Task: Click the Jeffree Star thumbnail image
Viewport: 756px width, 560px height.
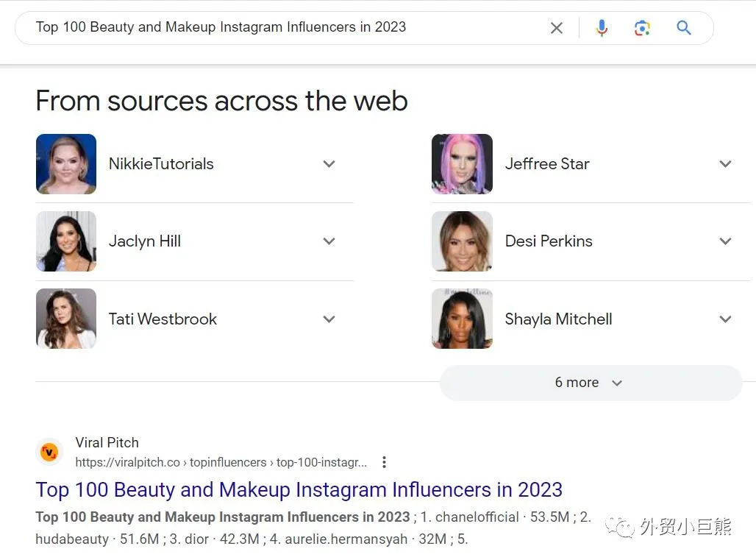Action: click(x=462, y=164)
